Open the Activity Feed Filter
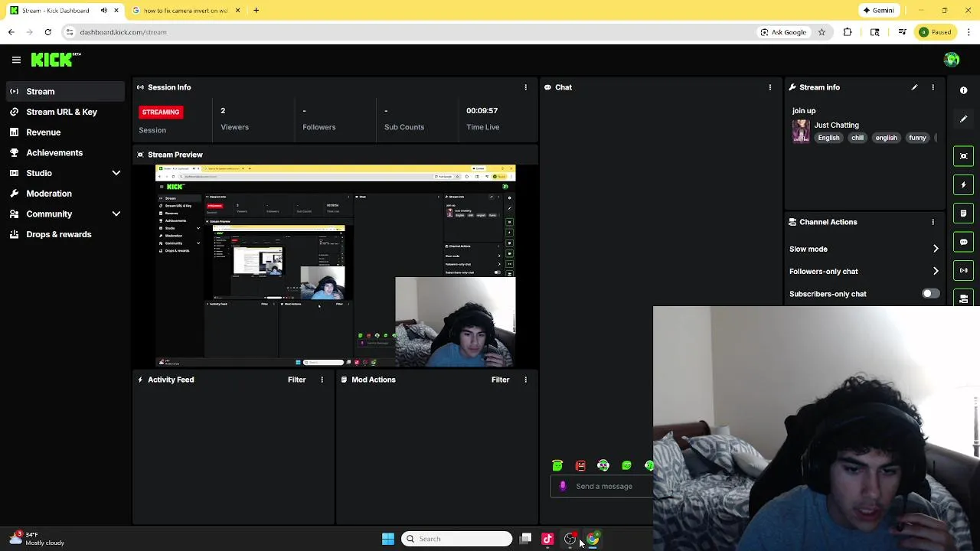 point(296,380)
